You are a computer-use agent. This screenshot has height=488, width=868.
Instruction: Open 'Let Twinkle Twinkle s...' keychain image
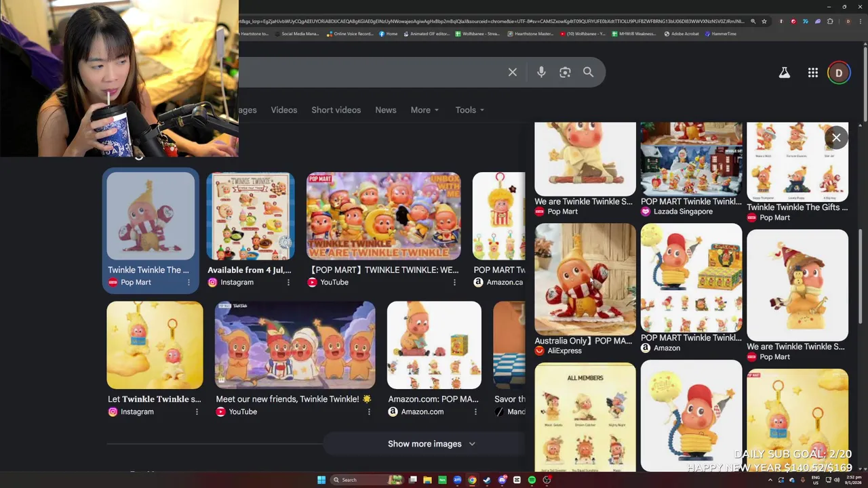[155, 345]
